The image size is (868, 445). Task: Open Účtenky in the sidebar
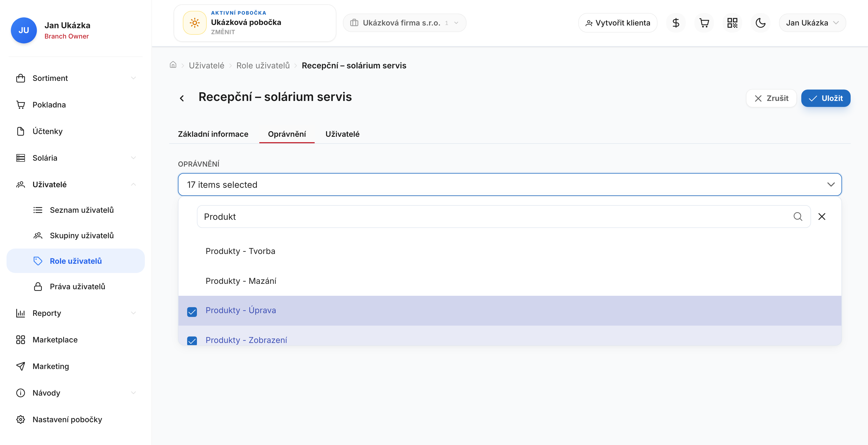(x=76, y=132)
